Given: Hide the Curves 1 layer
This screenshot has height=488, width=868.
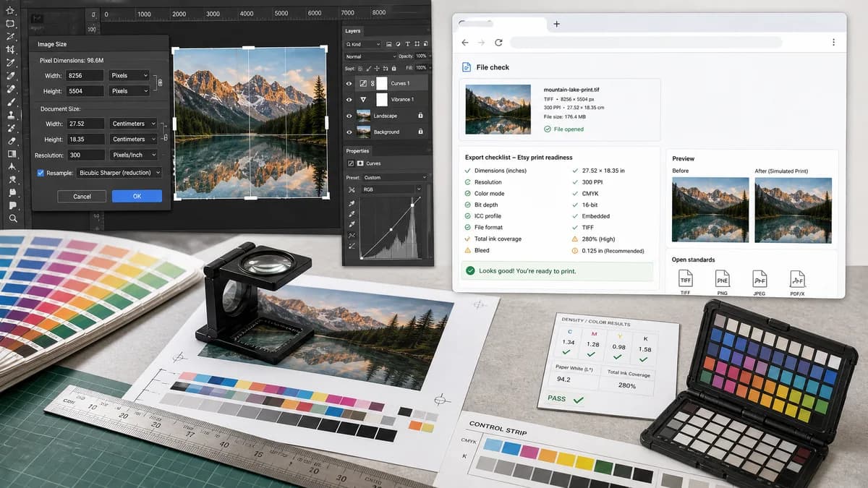Looking at the screenshot, I should click(x=349, y=84).
